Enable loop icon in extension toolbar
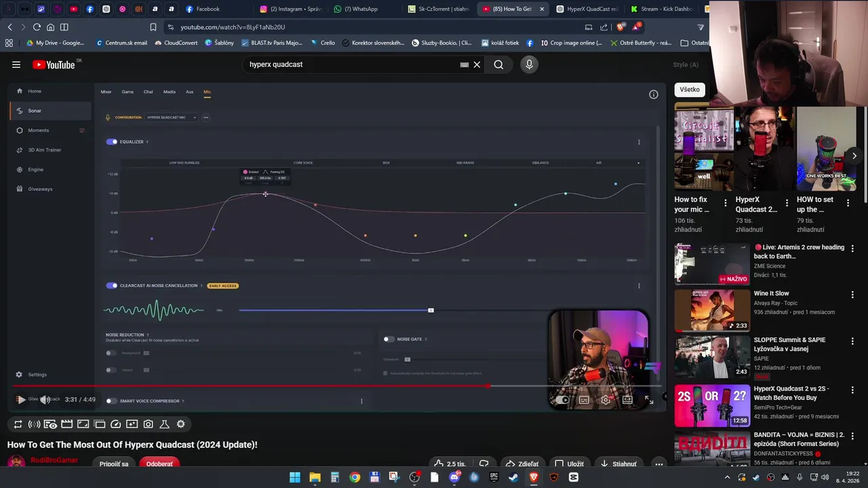This screenshot has height=488, width=868. coord(18,424)
